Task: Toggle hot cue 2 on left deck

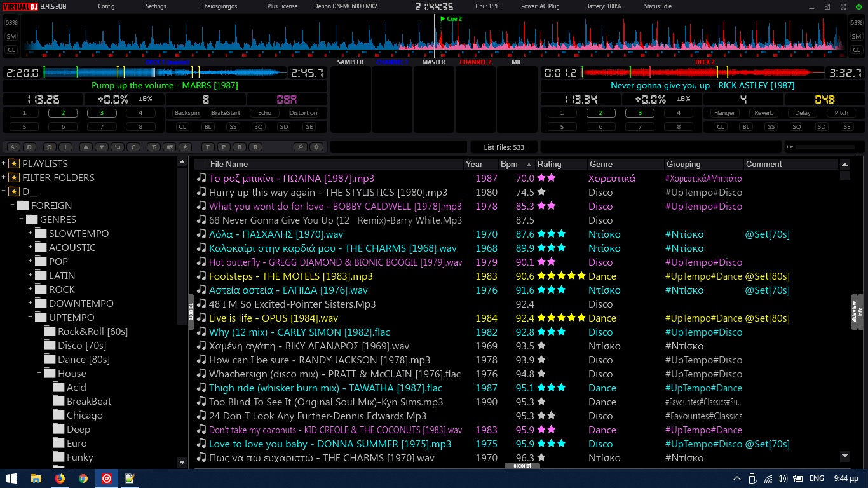Action: point(63,113)
